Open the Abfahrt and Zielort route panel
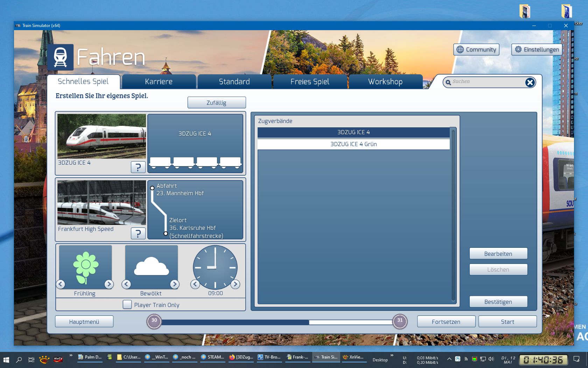 tap(195, 210)
